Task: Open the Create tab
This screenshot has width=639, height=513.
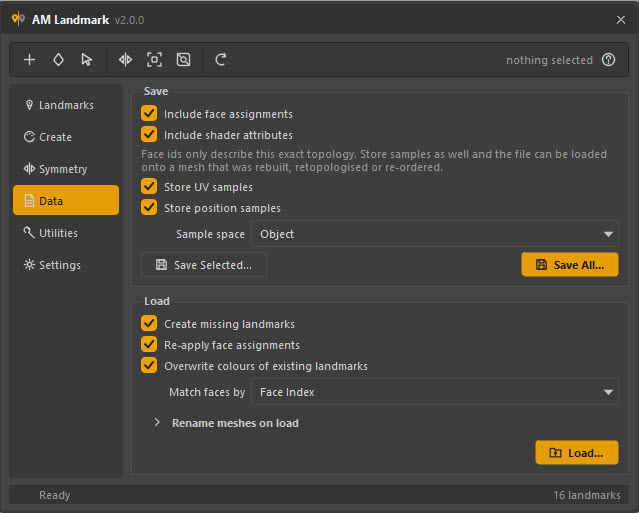Action: [66, 137]
